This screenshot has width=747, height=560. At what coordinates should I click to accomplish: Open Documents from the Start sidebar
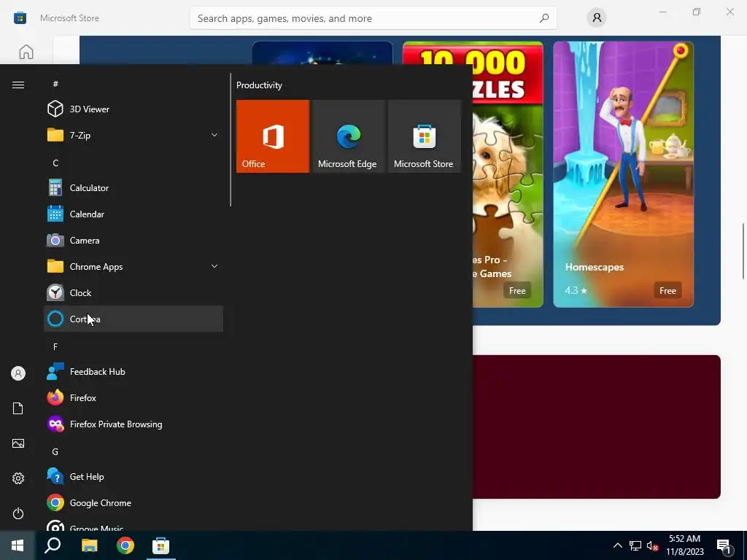coord(18,408)
